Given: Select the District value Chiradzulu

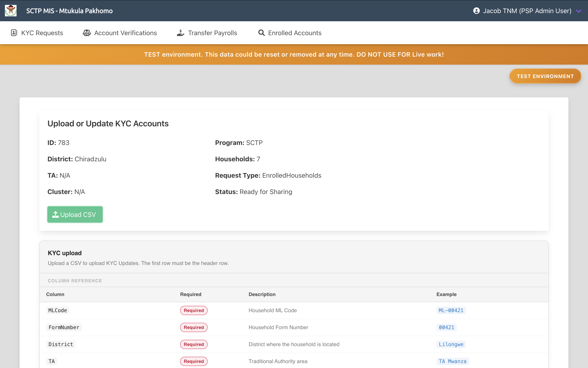Looking at the screenshot, I should pyautogui.click(x=90, y=159).
